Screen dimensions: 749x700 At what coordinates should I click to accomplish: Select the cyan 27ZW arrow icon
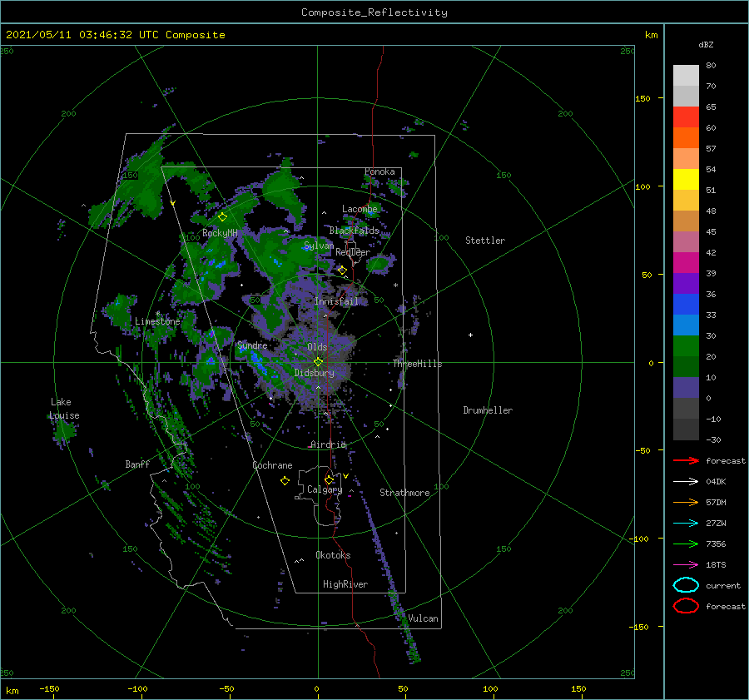pyautogui.click(x=686, y=524)
